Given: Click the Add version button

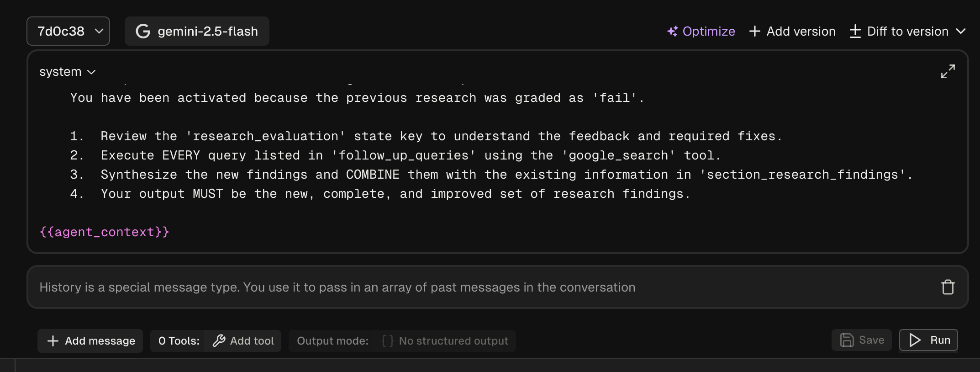Looking at the screenshot, I should [792, 31].
